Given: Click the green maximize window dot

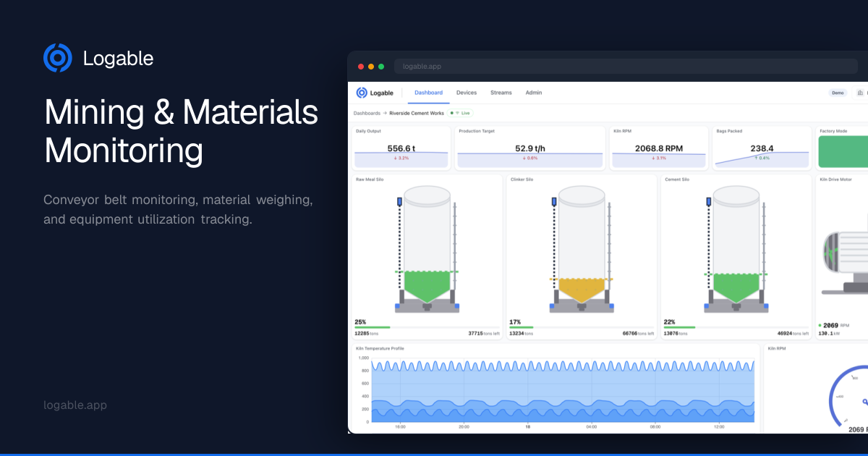Looking at the screenshot, I should tap(381, 67).
